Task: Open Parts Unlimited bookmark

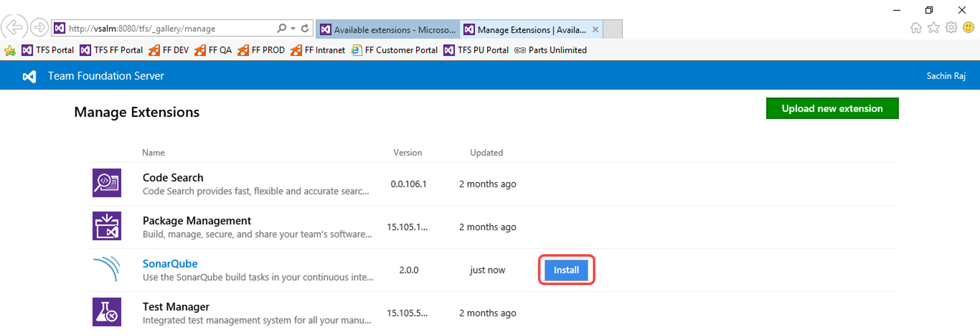Action: 551,50
